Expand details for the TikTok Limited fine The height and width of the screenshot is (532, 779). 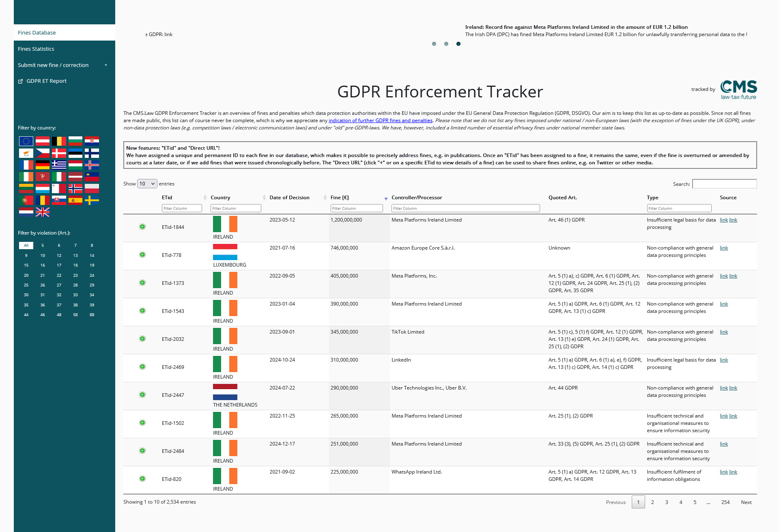pyautogui.click(x=142, y=339)
